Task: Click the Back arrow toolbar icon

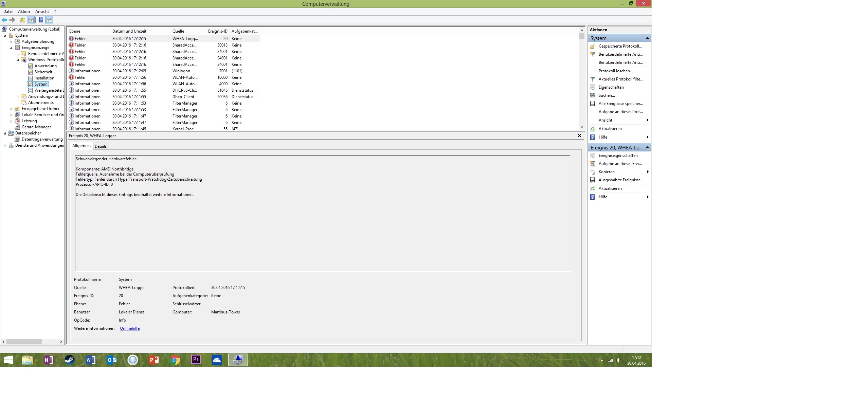Action: 4,20
